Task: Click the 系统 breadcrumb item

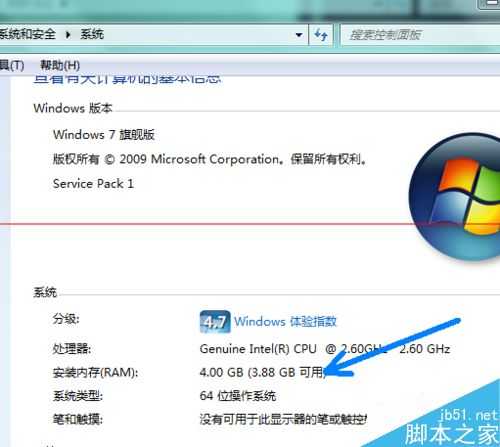Action: point(92,34)
